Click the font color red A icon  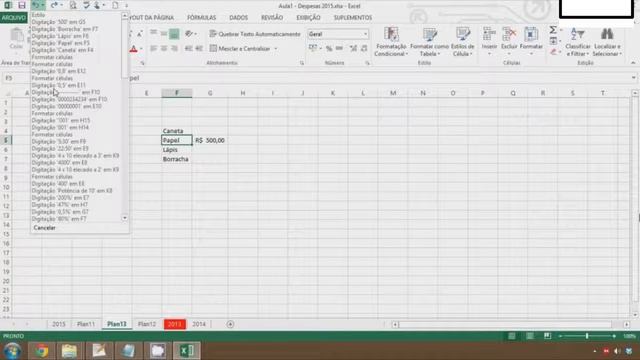[133, 49]
